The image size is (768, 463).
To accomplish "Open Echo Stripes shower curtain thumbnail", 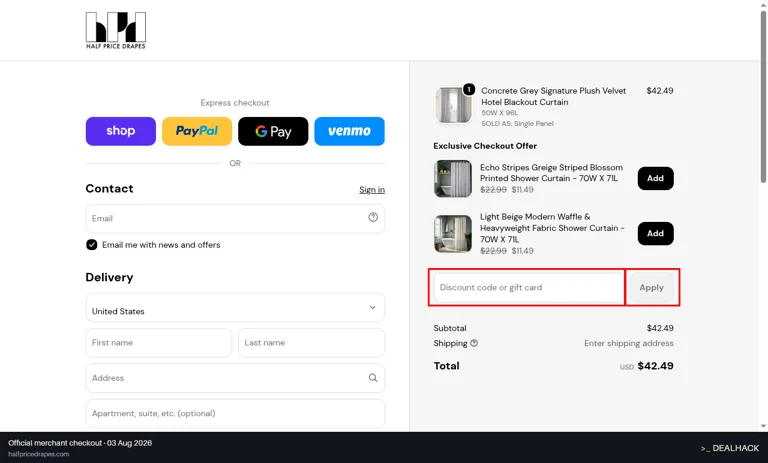I will (x=453, y=178).
